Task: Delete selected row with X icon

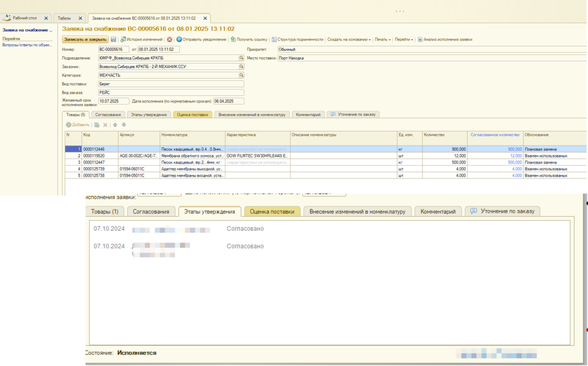Action: (105, 125)
